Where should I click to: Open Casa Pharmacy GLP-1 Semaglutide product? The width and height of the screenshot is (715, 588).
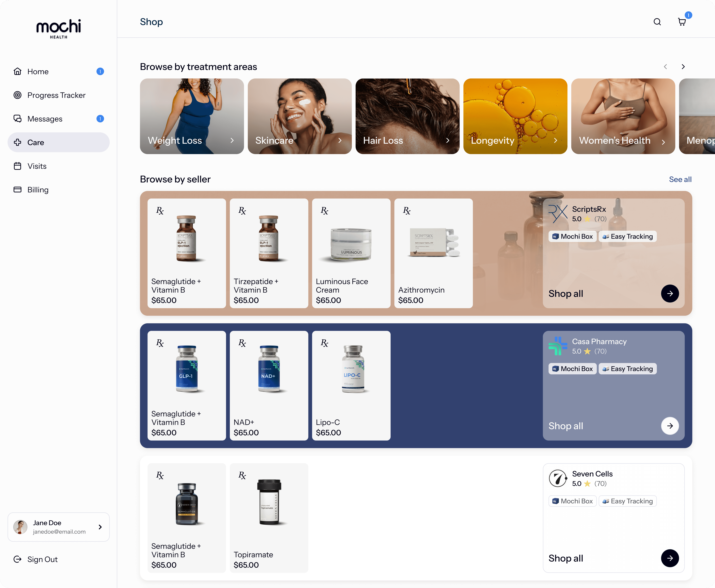187,386
